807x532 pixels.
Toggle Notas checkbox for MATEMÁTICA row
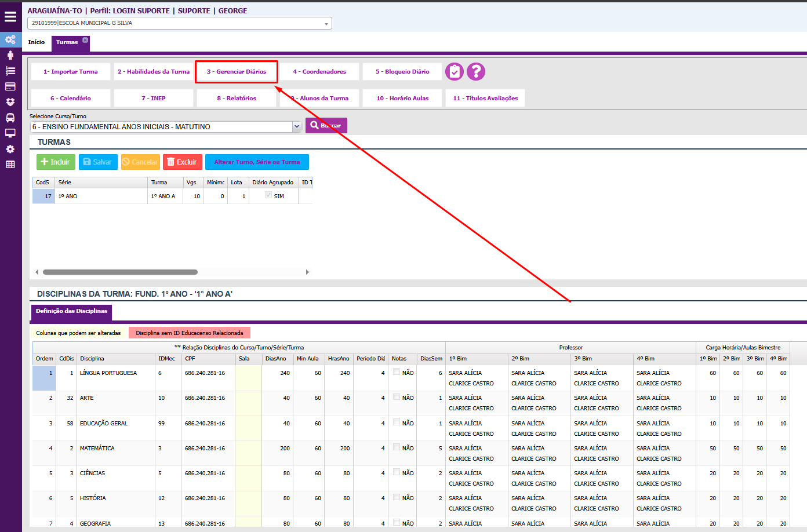tap(397, 447)
